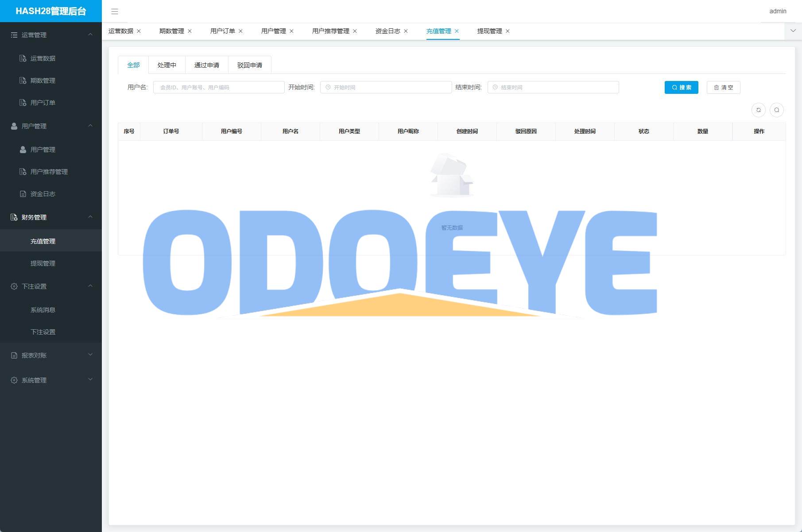802x532 pixels.
Task: Switch to the 驳回申请 filter tab
Action: click(x=249, y=65)
